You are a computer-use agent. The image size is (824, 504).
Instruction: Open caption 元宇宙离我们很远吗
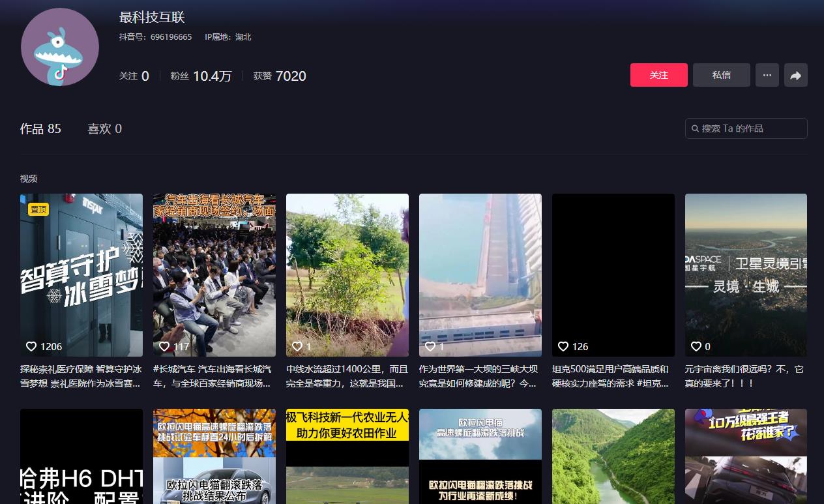[x=746, y=376]
